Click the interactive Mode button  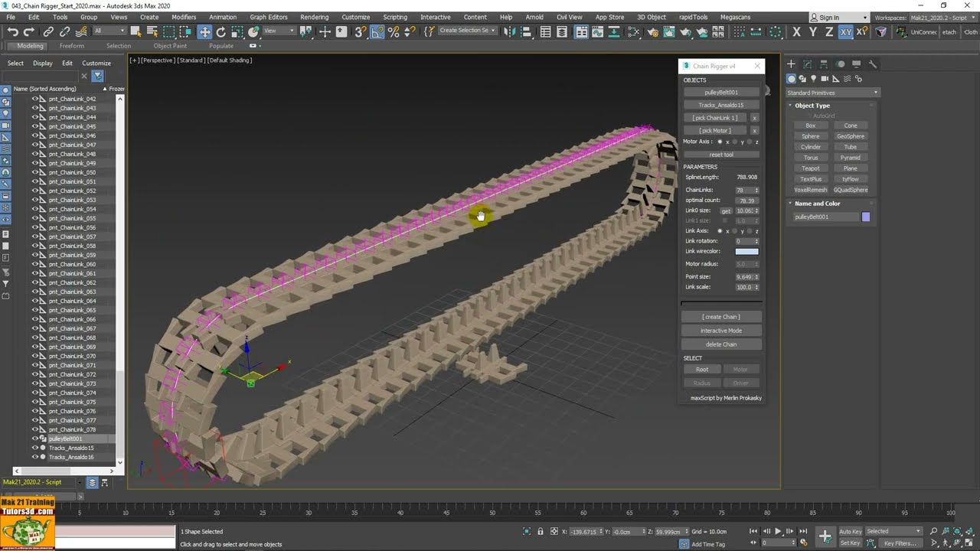pos(721,331)
